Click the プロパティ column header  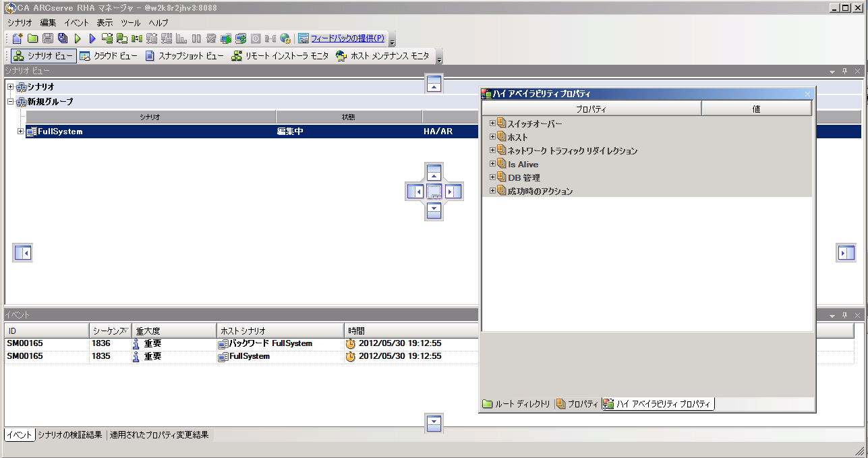pyautogui.click(x=591, y=109)
